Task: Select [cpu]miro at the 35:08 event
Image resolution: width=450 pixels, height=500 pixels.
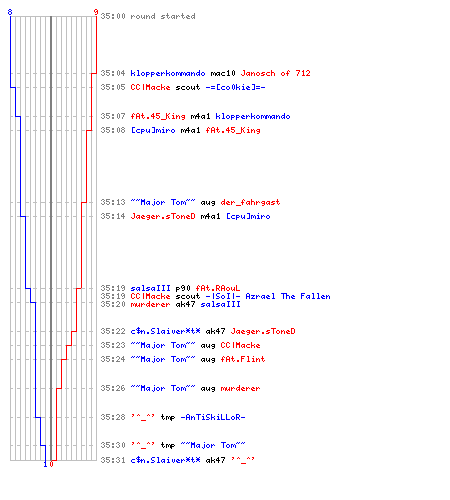Action: [x=153, y=130]
